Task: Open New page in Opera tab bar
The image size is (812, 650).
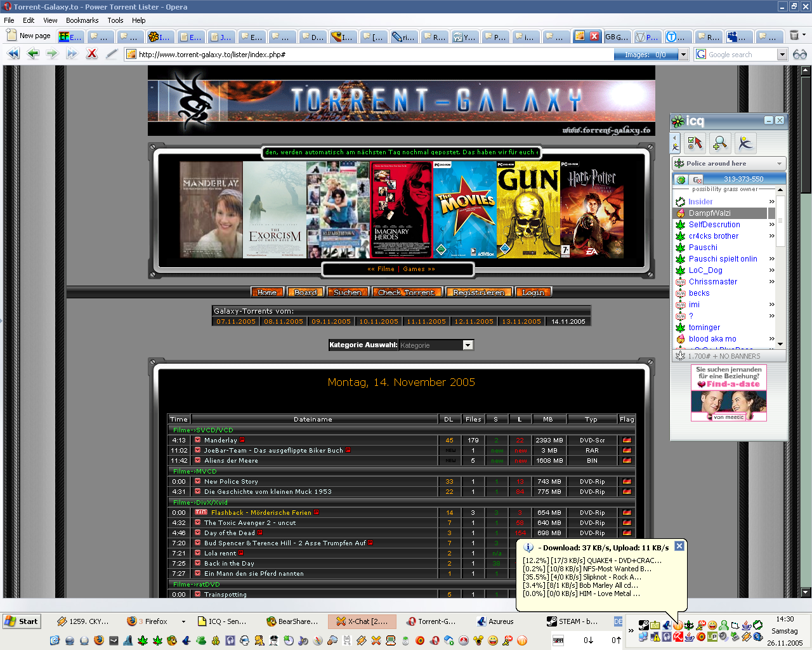Action: 29,36
